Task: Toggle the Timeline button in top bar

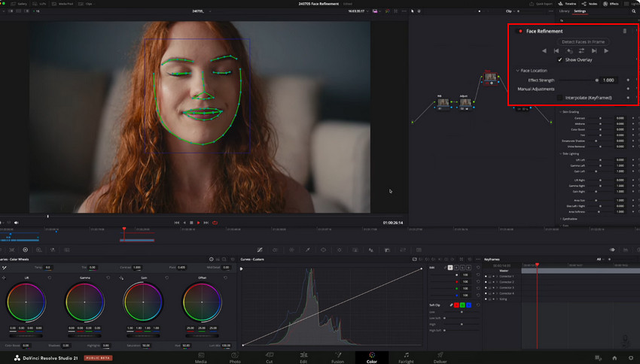Action: [x=568, y=4]
